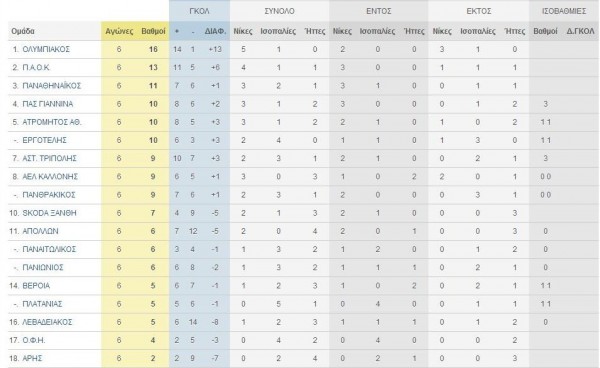Image resolution: width=600 pixels, height=368 pixels.
Task: Sort by the yellow Βαθμοί column header
Action: click(x=153, y=31)
